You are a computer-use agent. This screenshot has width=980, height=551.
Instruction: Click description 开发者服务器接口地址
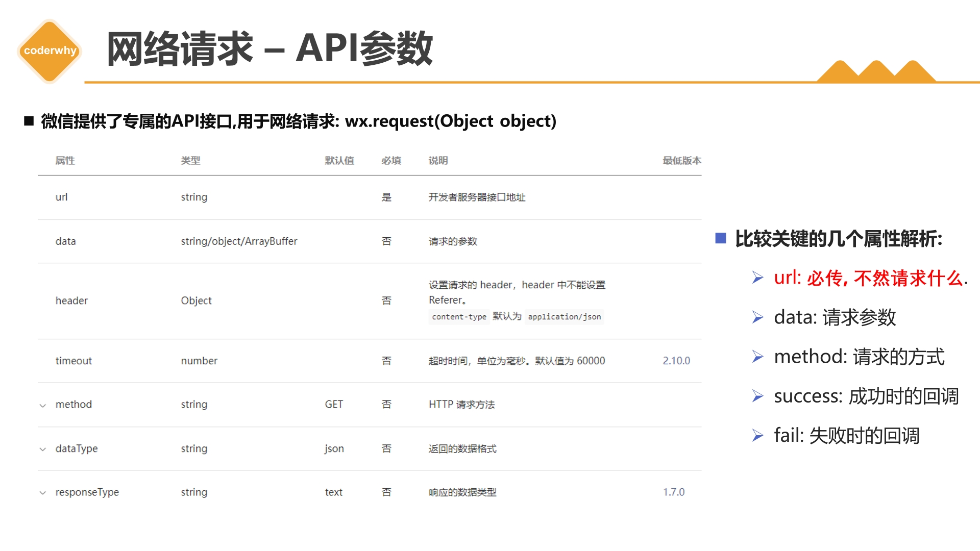pos(477,197)
